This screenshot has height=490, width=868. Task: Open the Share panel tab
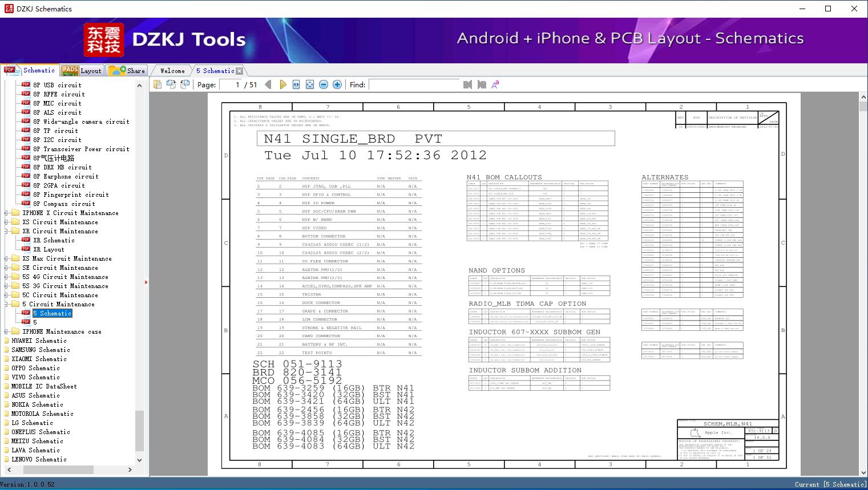[127, 71]
